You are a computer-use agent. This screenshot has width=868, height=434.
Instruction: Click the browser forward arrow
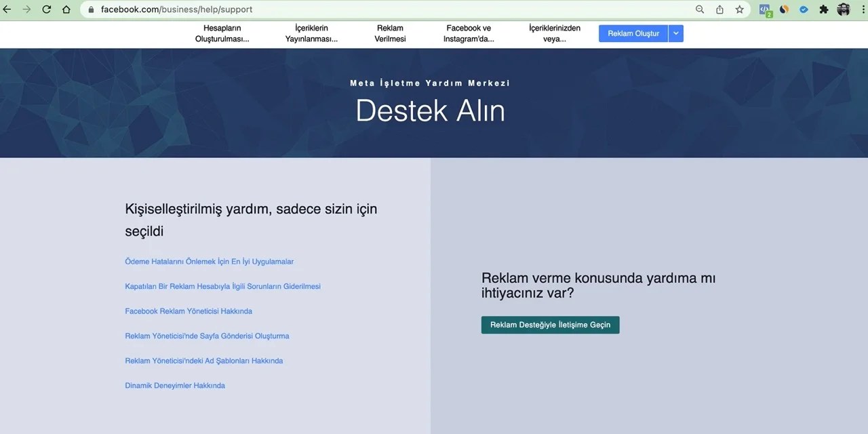tap(26, 9)
